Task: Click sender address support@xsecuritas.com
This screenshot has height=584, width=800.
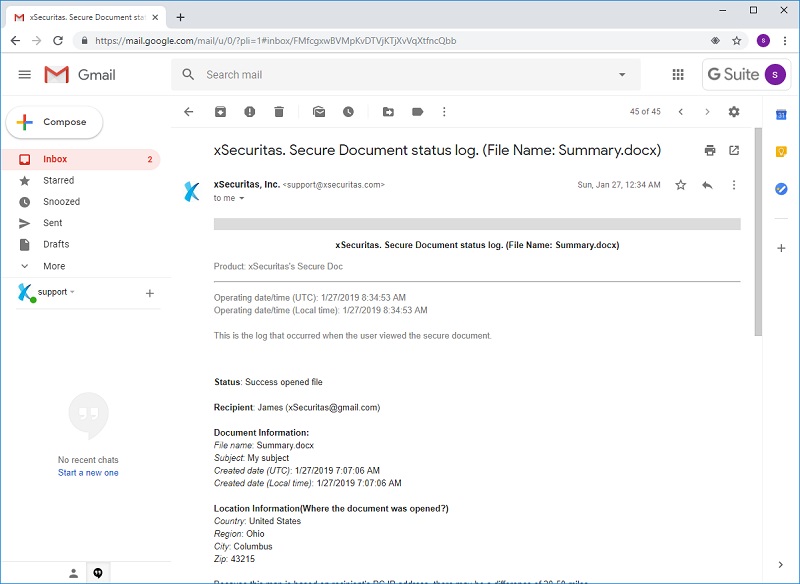Action: click(334, 185)
